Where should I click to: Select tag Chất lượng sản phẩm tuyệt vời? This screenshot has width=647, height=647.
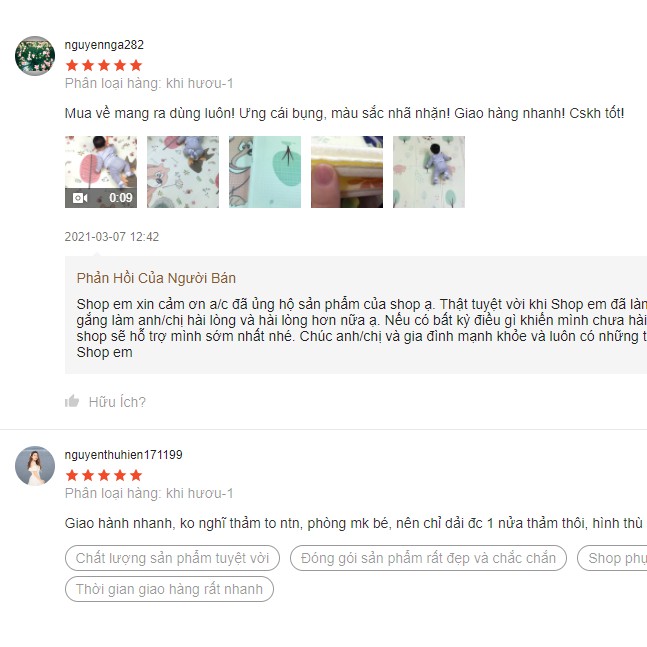(x=172, y=558)
